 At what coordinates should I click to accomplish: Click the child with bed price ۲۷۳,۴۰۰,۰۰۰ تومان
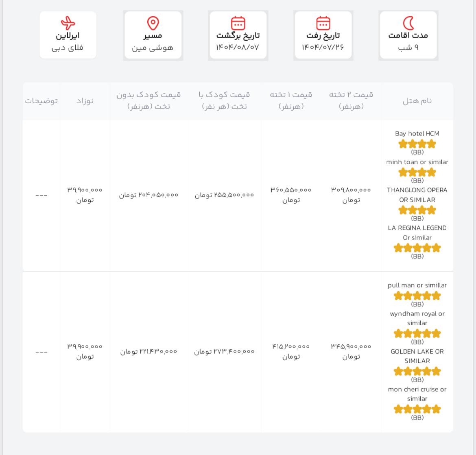click(224, 351)
